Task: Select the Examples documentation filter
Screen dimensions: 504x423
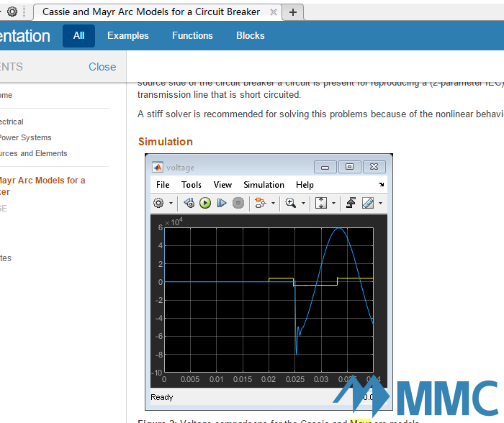Action: [128, 36]
